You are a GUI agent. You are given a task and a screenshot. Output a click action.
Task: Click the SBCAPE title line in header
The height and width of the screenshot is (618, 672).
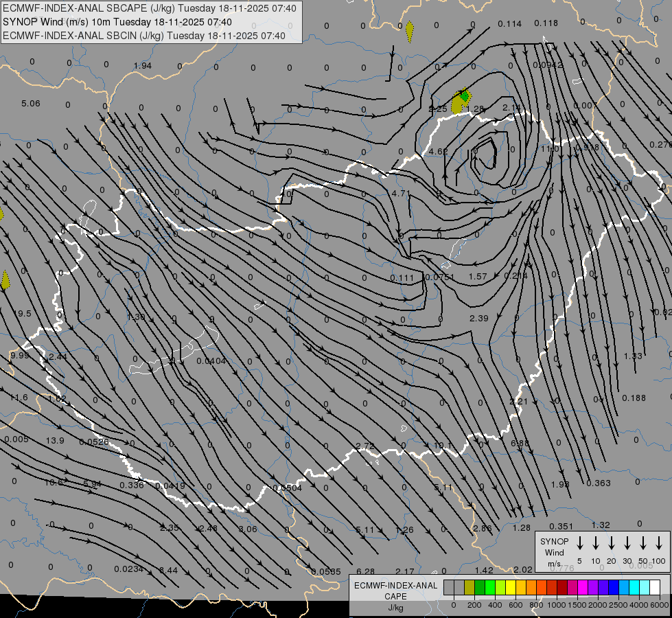pyautogui.click(x=150, y=8)
